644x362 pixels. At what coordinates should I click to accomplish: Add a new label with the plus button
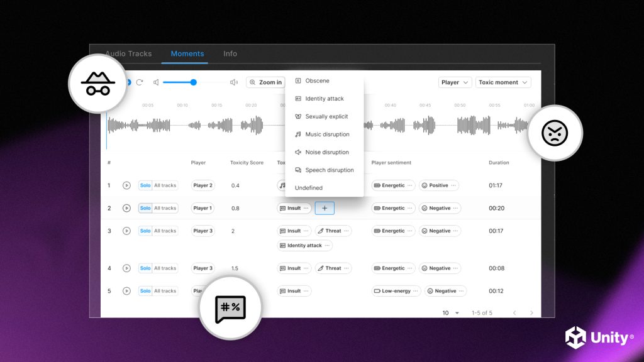(325, 207)
